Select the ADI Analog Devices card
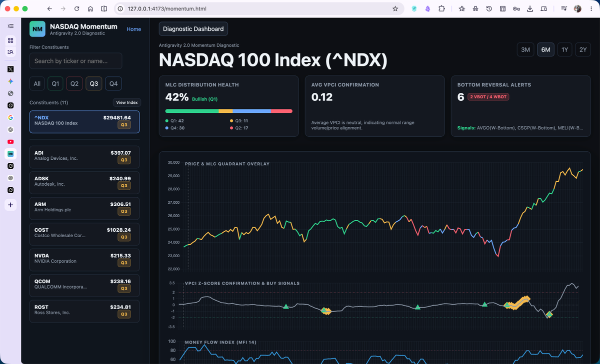Screen dimensions: 600x364 [x=84, y=157]
